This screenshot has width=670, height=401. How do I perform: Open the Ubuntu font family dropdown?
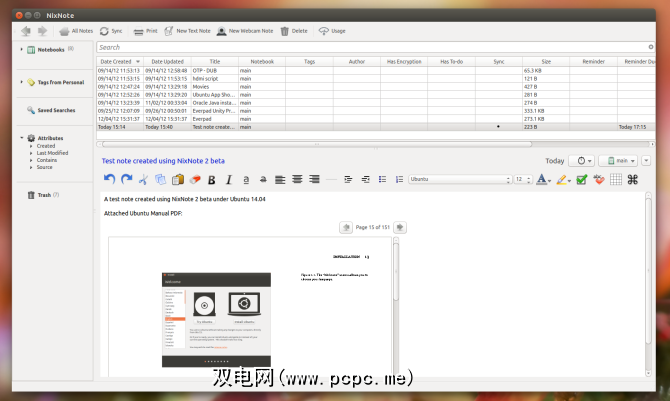coord(459,179)
